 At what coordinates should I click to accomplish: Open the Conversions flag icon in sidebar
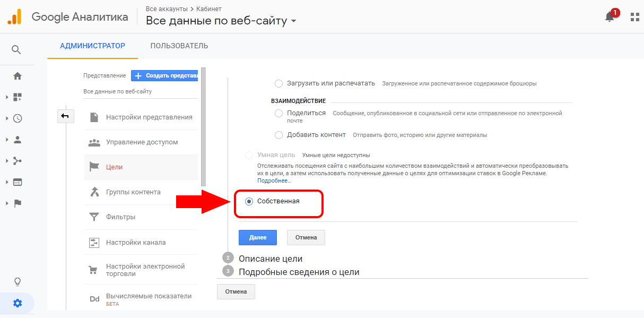(x=18, y=203)
